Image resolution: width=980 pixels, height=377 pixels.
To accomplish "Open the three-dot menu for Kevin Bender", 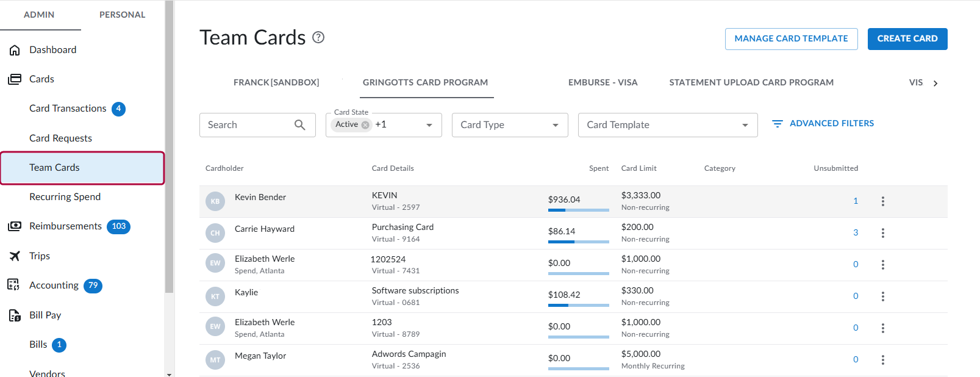I will point(882,201).
